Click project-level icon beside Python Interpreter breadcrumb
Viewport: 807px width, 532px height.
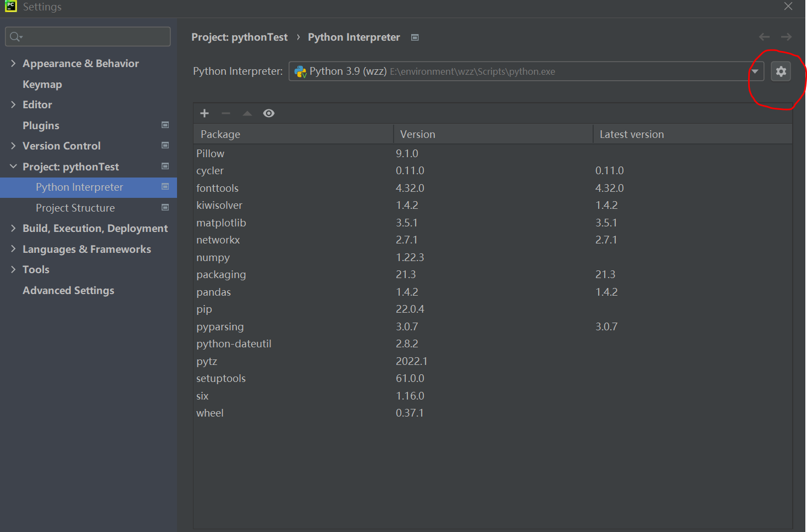pos(415,37)
